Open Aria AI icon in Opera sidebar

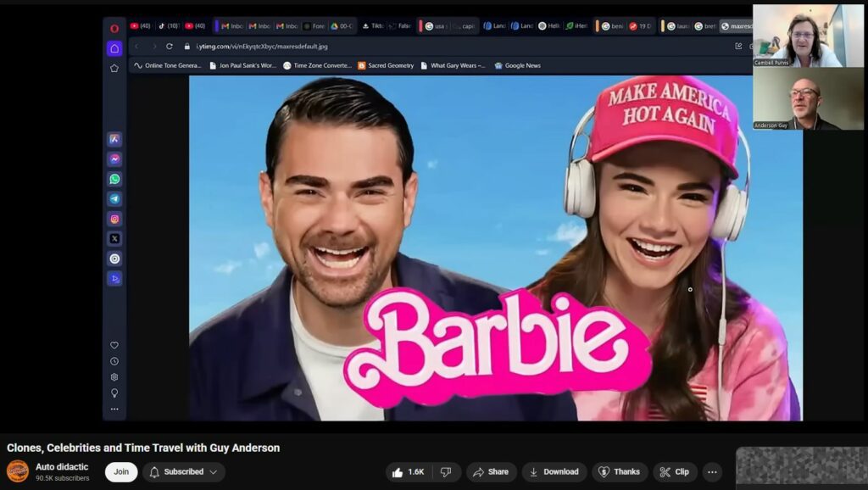114,139
